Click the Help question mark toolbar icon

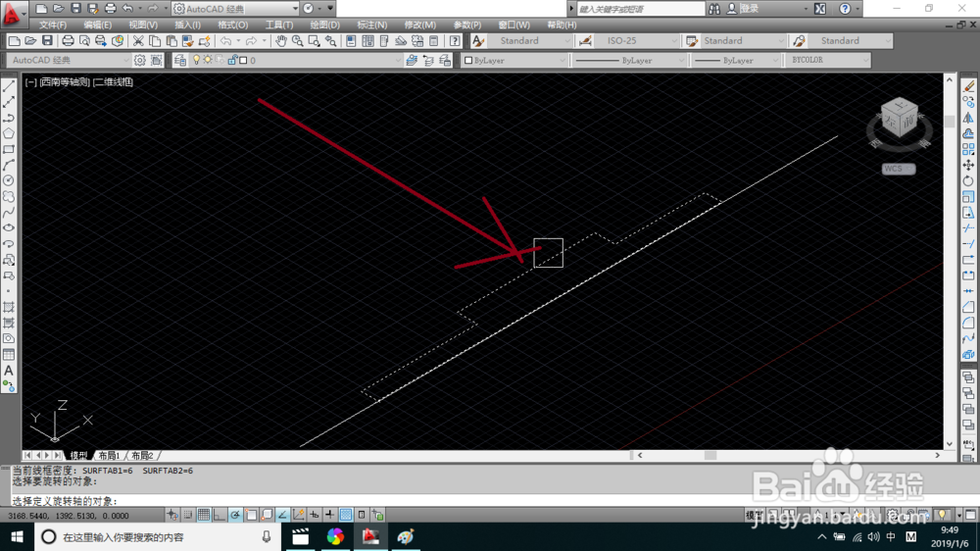pos(455,40)
